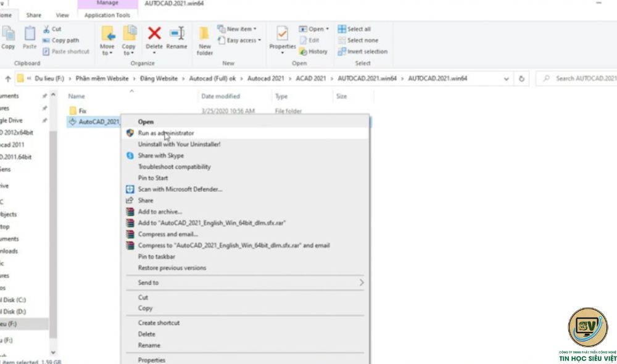This screenshot has height=364, width=617.
Task: Select the Copy path ribbon command
Action: [61, 40]
